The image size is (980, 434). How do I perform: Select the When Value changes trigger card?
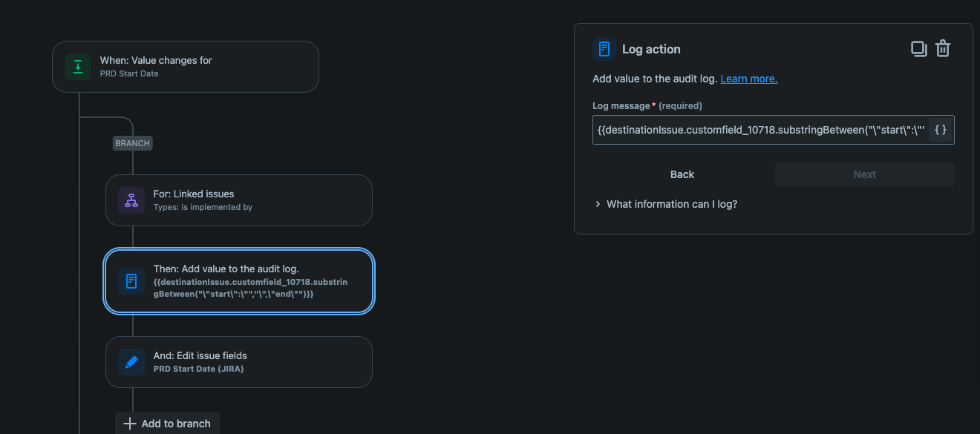[x=185, y=66]
